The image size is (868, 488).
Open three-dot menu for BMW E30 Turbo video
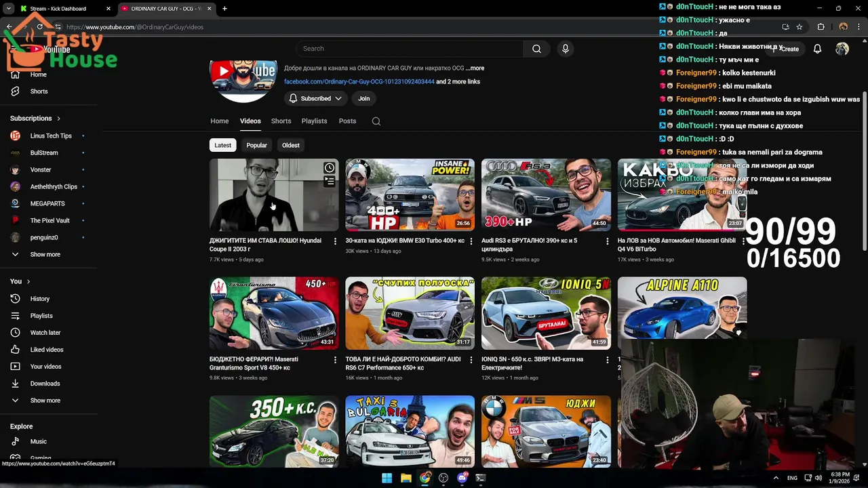pos(471,241)
